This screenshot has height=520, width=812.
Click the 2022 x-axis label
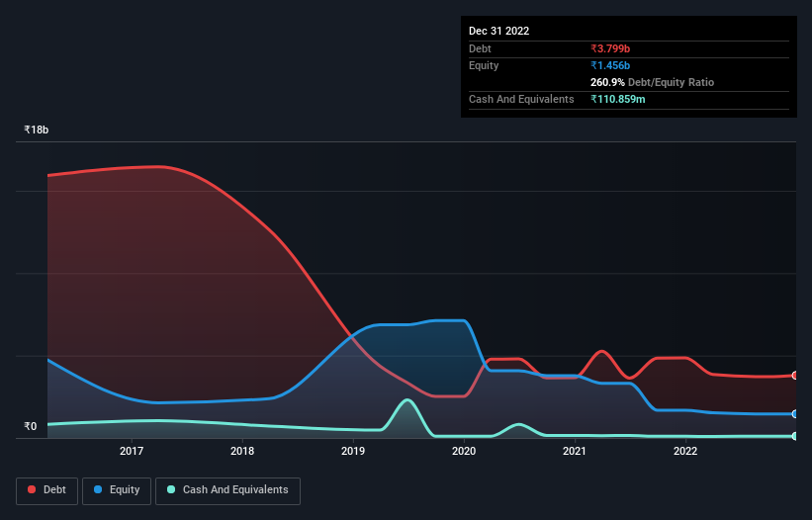coord(685,451)
